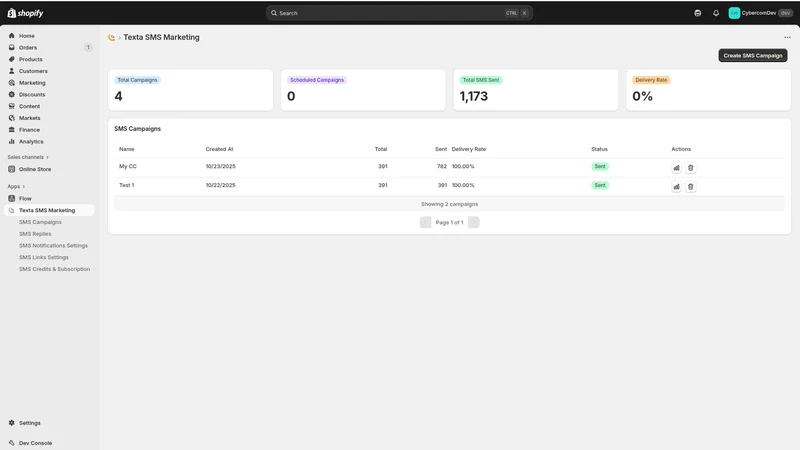Click the Created At column header

click(219, 149)
